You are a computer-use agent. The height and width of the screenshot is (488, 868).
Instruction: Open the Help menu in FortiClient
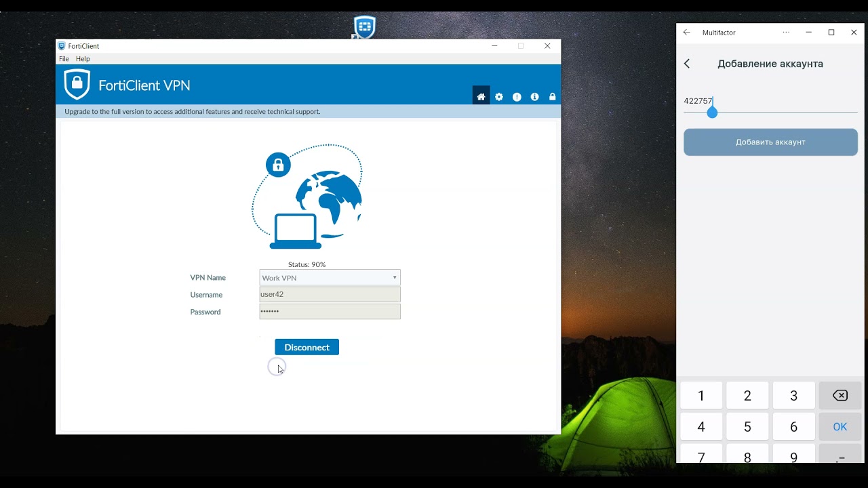click(x=83, y=59)
